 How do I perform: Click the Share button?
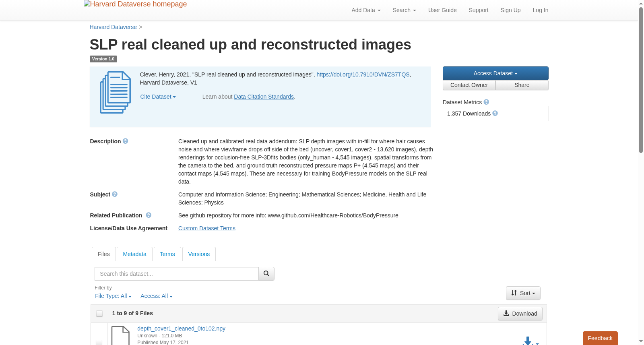pyautogui.click(x=522, y=85)
